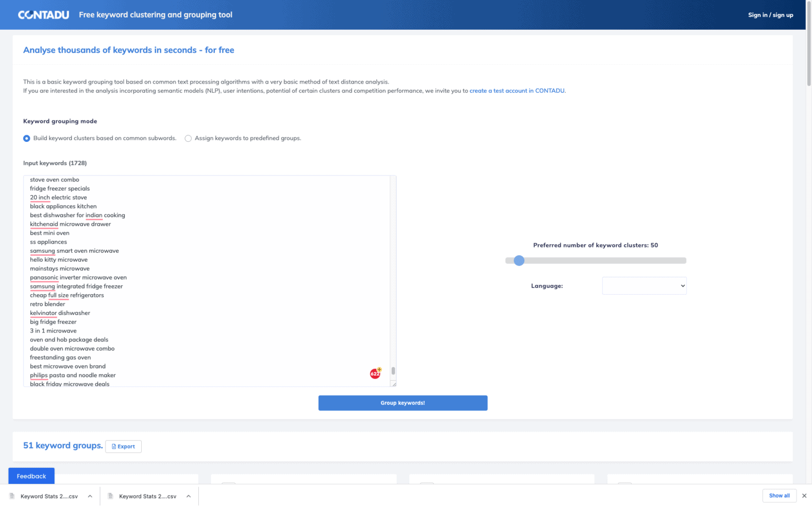The image size is (812, 508).
Task: Open the Language dropdown
Action: 643,285
